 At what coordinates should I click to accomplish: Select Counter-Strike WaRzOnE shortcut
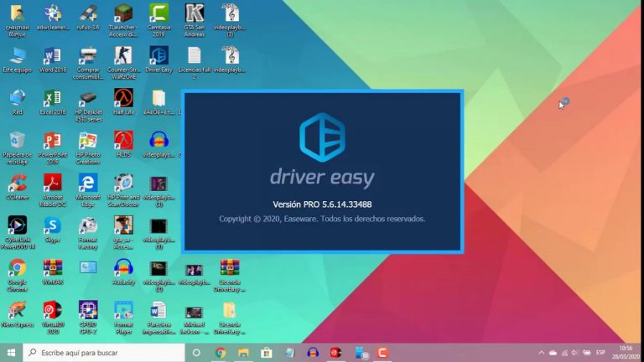click(123, 63)
